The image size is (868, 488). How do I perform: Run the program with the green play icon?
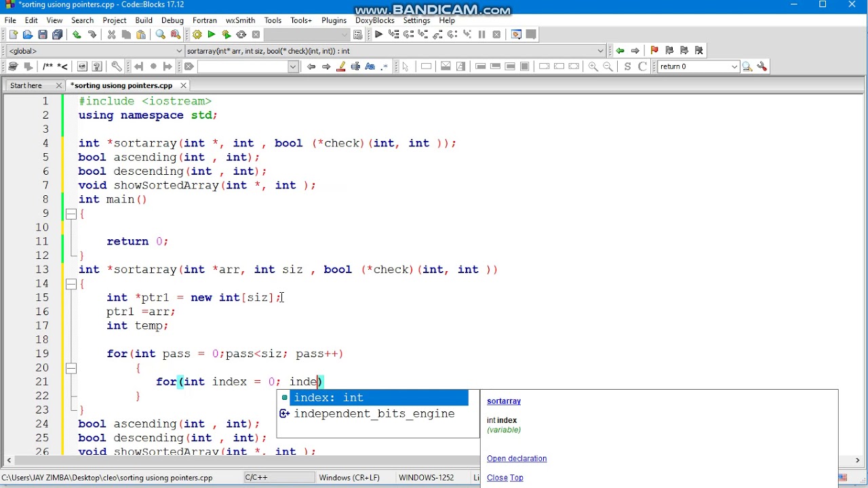click(x=212, y=35)
